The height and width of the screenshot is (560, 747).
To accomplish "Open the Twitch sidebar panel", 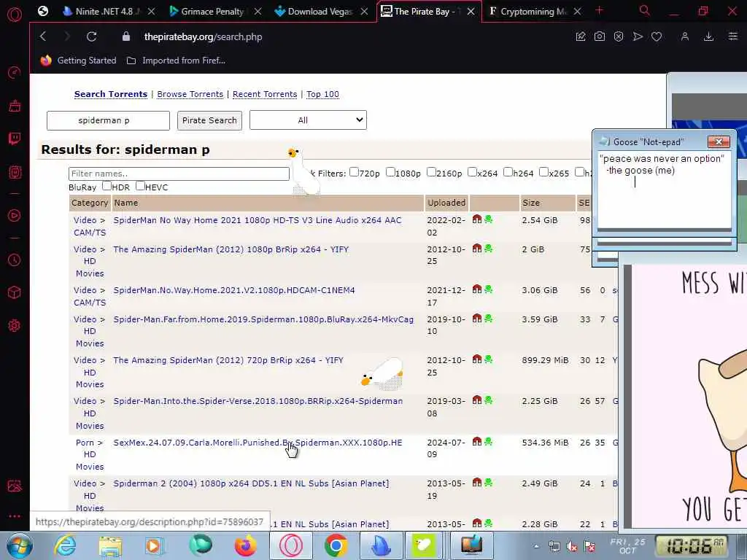I will click(x=15, y=139).
